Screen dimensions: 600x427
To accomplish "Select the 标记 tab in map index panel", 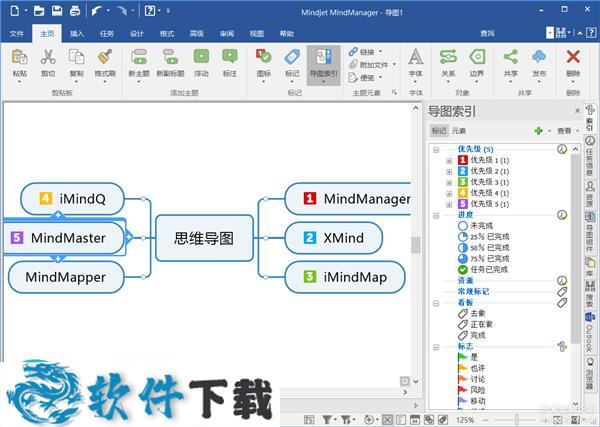I will (x=439, y=131).
